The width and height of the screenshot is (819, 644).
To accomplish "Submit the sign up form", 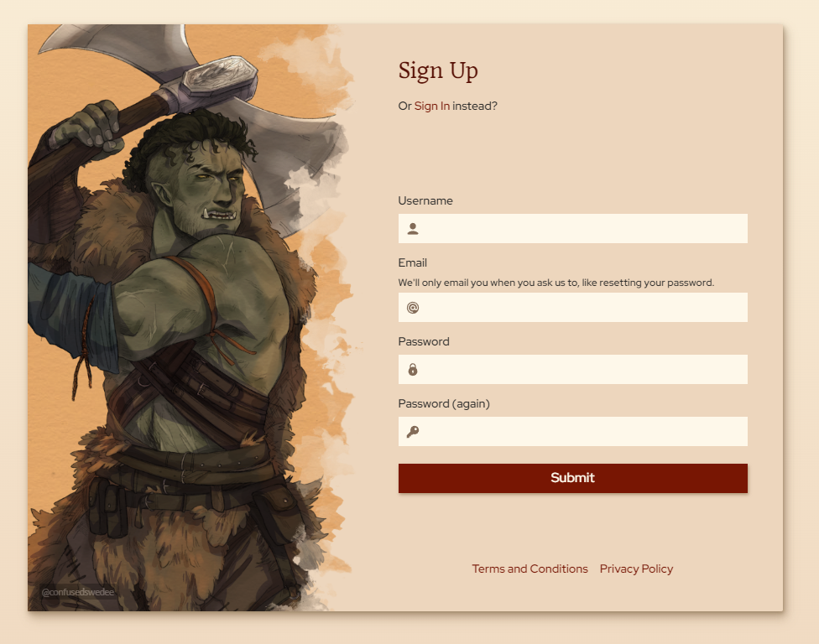I will (573, 478).
